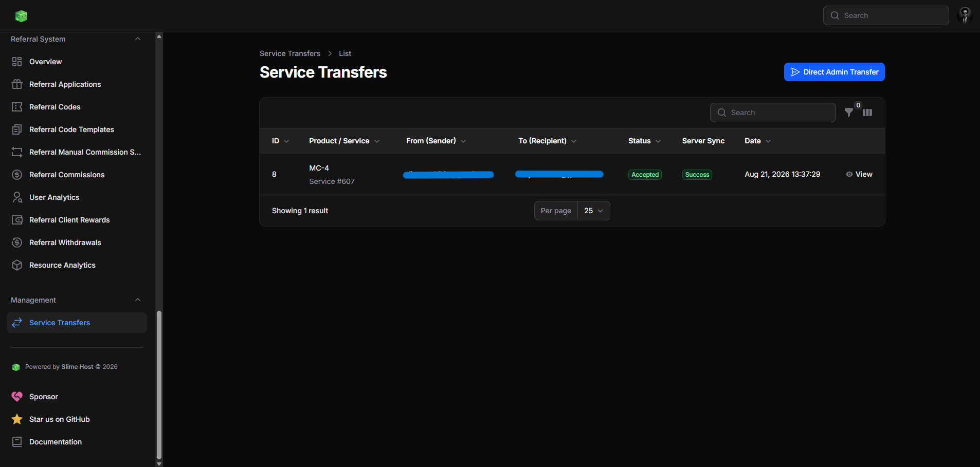Open the per page 25 dropdown
The height and width of the screenshot is (467, 980).
tap(594, 211)
